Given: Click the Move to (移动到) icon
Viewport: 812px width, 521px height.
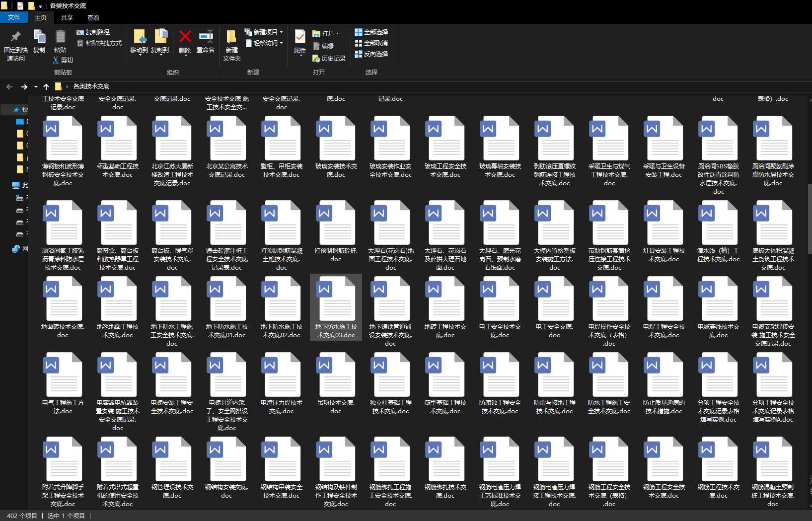Looking at the screenshot, I should [139, 37].
